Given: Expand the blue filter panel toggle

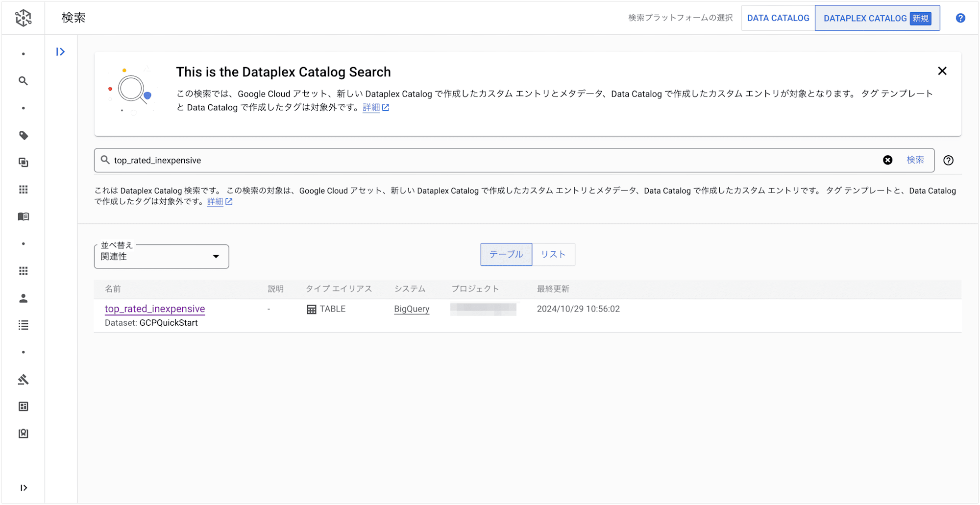Looking at the screenshot, I should pyautogui.click(x=60, y=52).
